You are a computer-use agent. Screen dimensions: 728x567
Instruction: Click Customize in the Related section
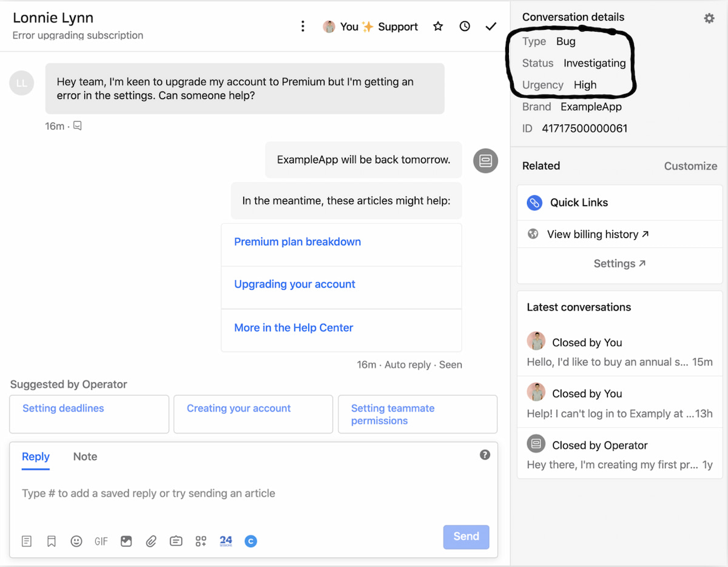pyautogui.click(x=690, y=166)
